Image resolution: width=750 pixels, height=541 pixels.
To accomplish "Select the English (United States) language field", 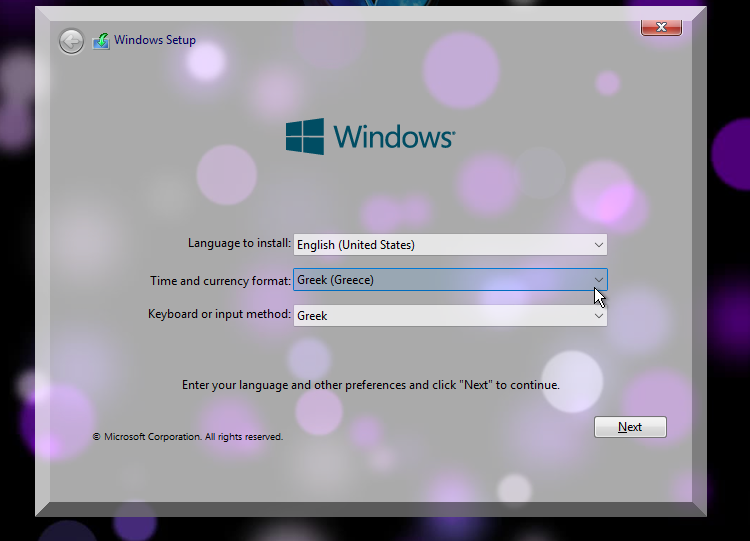I will (x=440, y=245).
